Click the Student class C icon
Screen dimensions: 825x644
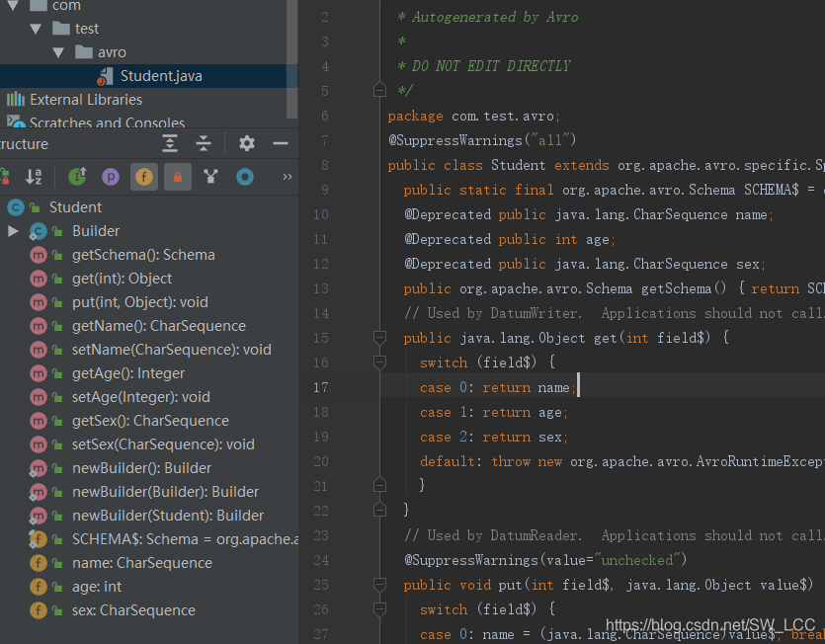(x=16, y=207)
